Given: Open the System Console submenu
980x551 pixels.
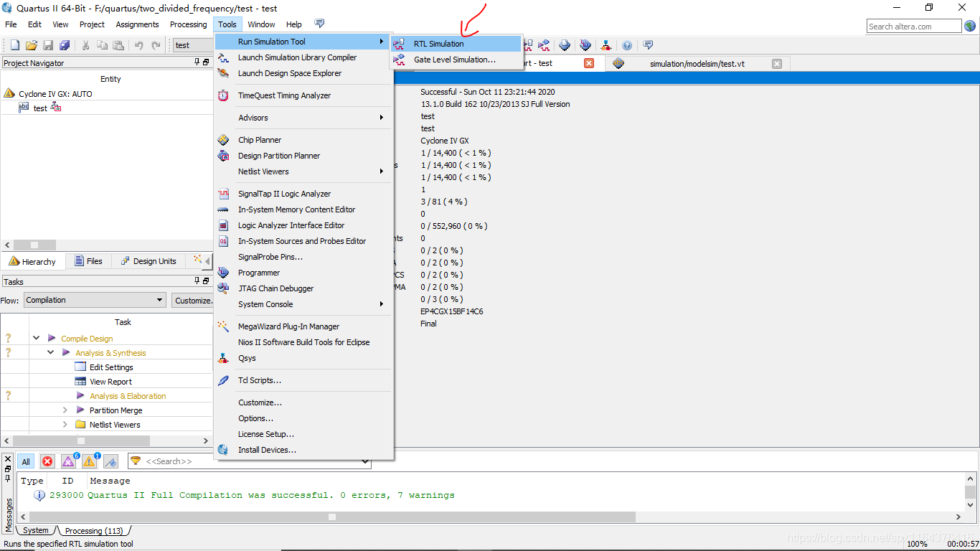Looking at the screenshot, I should (303, 304).
